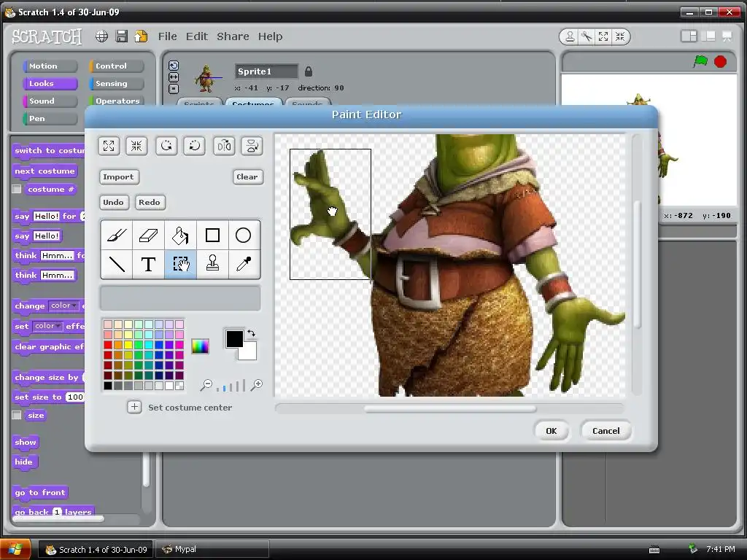
Task: Click the Clear button
Action: coord(247,176)
